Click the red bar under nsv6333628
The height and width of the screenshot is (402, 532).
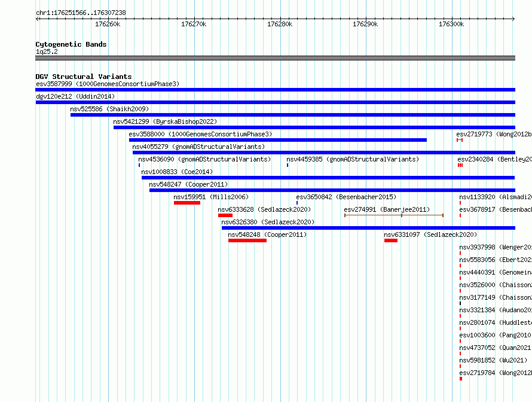pos(225,215)
